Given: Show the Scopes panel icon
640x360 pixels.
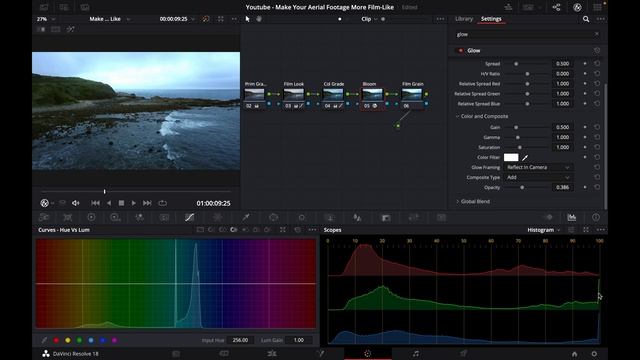Looking at the screenshot, I should pyautogui.click(x=572, y=218).
